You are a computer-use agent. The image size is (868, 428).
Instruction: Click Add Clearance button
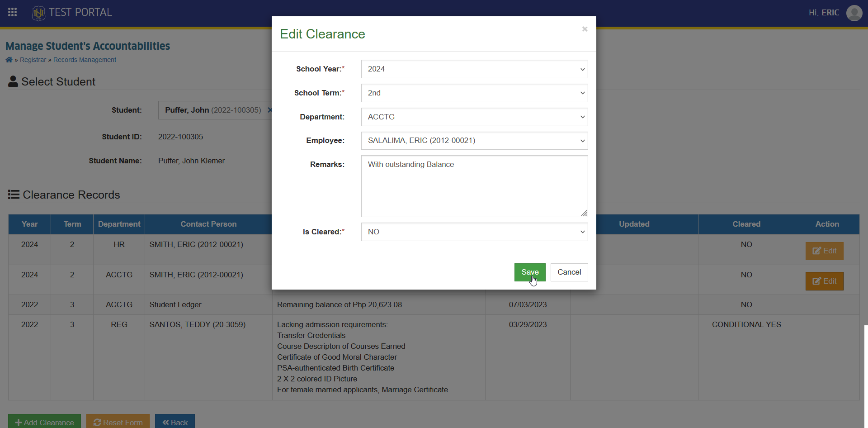pos(44,422)
